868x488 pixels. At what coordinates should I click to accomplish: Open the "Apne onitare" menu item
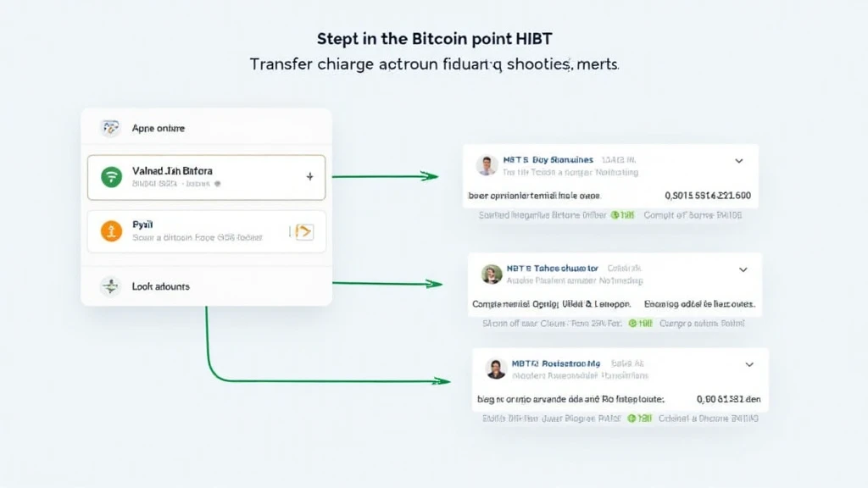[x=158, y=129]
